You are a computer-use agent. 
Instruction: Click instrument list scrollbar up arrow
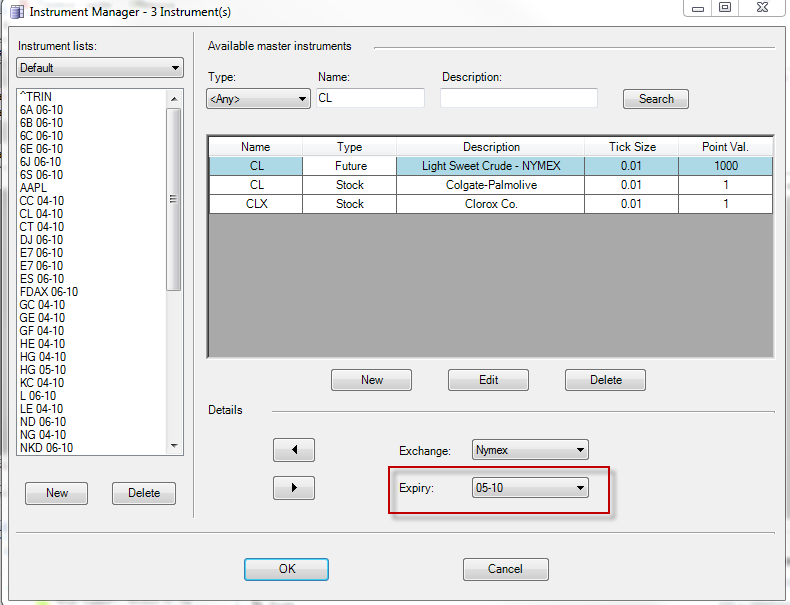point(174,99)
